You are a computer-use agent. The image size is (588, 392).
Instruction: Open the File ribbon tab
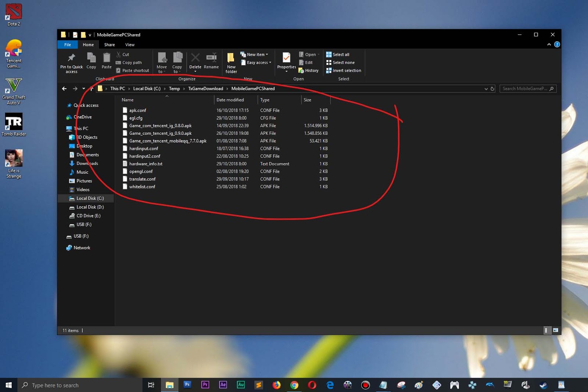click(68, 44)
